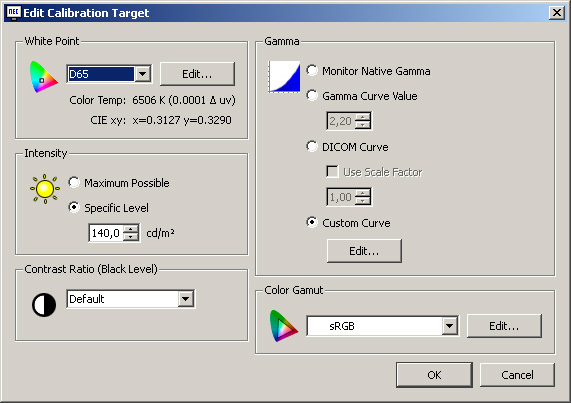The width and height of the screenshot is (571, 403).
Task: Click Edit button under Custom Curve
Action: pos(364,251)
